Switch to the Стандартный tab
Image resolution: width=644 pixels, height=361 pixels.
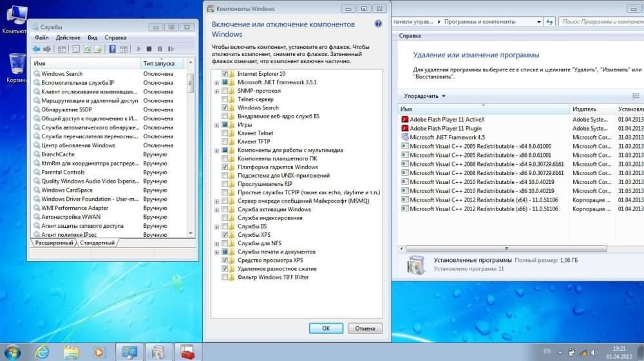[x=97, y=243]
